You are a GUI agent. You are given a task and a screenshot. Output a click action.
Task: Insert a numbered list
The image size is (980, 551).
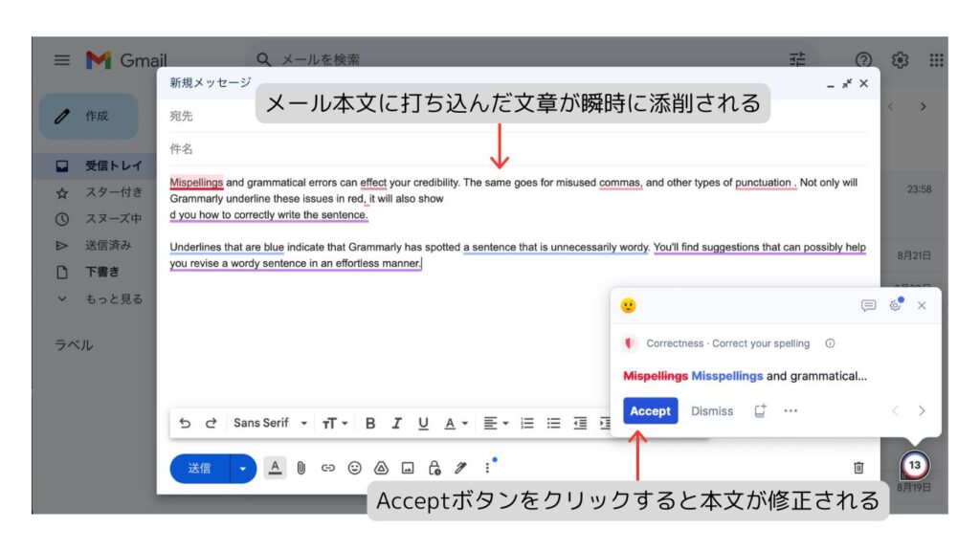(527, 423)
